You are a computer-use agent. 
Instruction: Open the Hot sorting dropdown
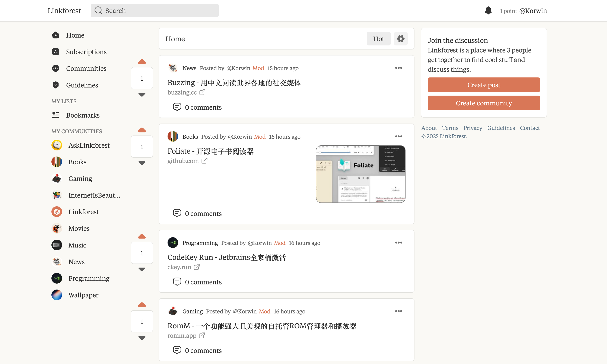[x=378, y=38]
